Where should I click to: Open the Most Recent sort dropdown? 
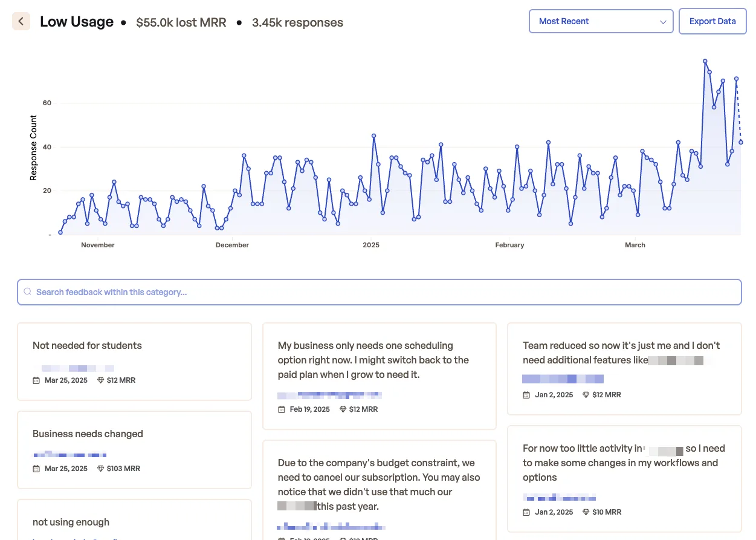601,21
